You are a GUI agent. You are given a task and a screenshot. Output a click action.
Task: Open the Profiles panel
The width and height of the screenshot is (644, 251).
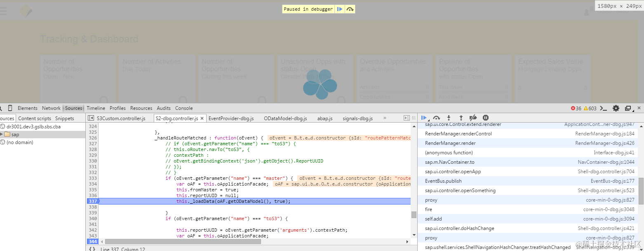tap(118, 108)
